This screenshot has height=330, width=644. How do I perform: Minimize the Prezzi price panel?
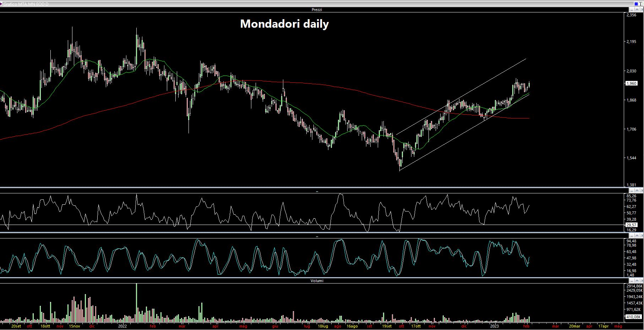pyautogui.click(x=631, y=10)
